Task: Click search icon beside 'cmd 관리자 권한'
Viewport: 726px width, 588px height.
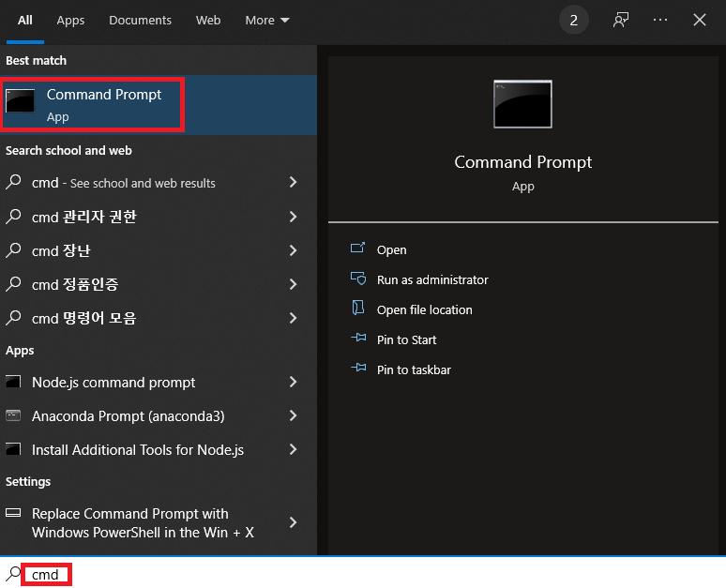Action: [x=13, y=217]
